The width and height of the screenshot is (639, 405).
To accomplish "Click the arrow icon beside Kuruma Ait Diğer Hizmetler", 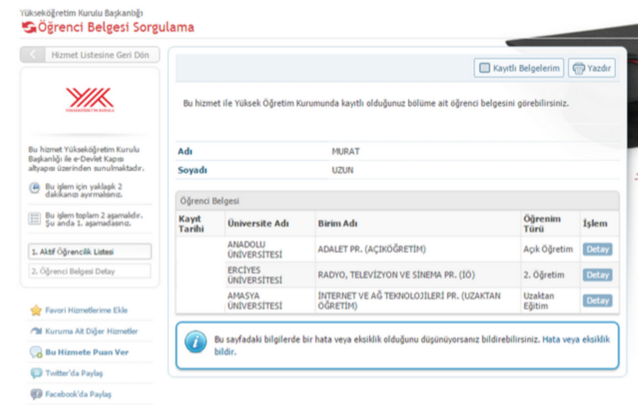I will (x=36, y=331).
